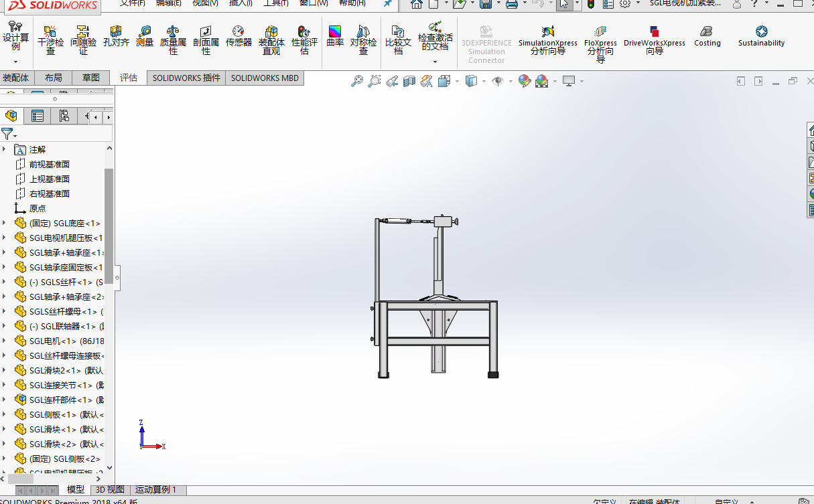Pin the menu bar with the pushpin
The width and height of the screenshot is (814, 504).
[x=388, y=3]
